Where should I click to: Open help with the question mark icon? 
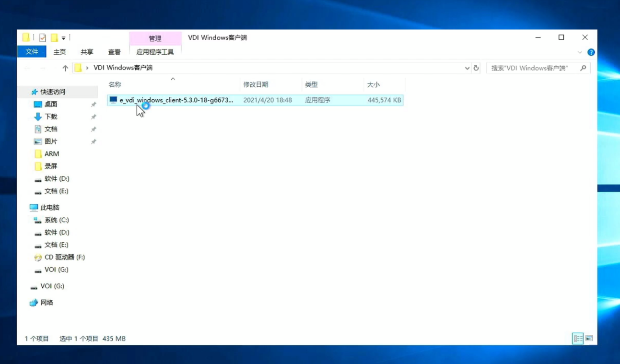(591, 52)
